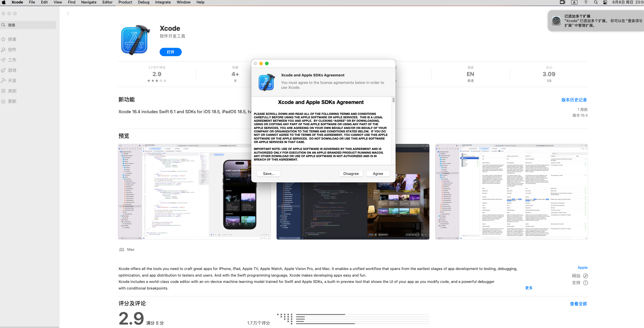This screenshot has width=644, height=328.
Task: Agree to the Xcode SDKs license
Action: [x=378, y=173]
